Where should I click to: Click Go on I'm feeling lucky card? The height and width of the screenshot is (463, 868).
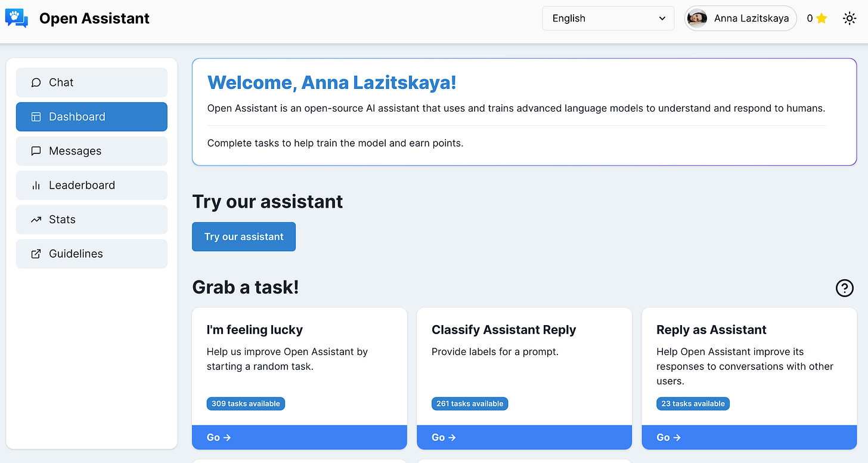[x=299, y=437]
